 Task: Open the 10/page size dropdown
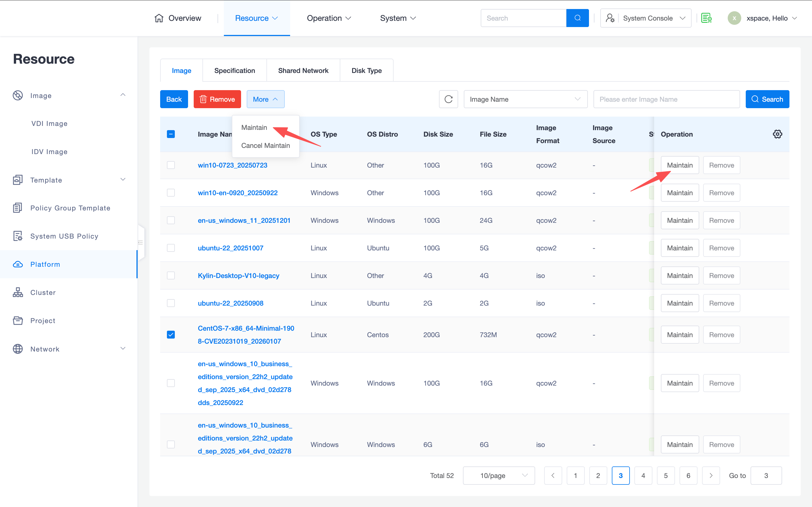click(x=498, y=475)
